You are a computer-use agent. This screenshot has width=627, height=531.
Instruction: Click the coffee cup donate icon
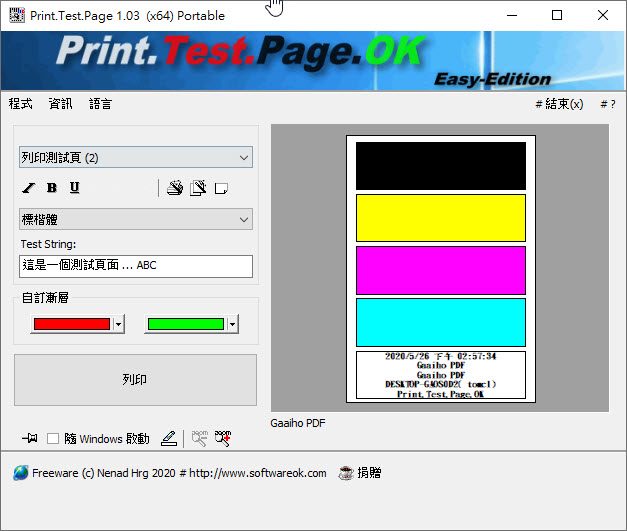[346, 473]
